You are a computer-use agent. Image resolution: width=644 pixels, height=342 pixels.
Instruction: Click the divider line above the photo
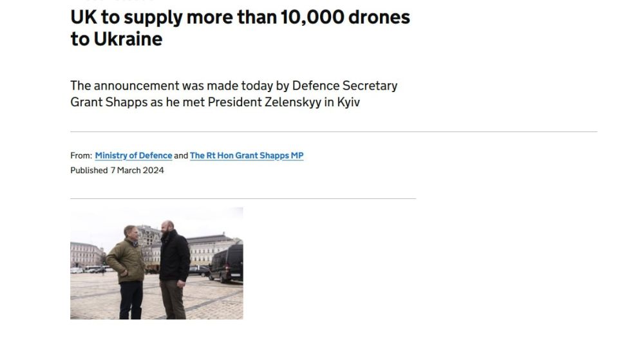(243, 198)
